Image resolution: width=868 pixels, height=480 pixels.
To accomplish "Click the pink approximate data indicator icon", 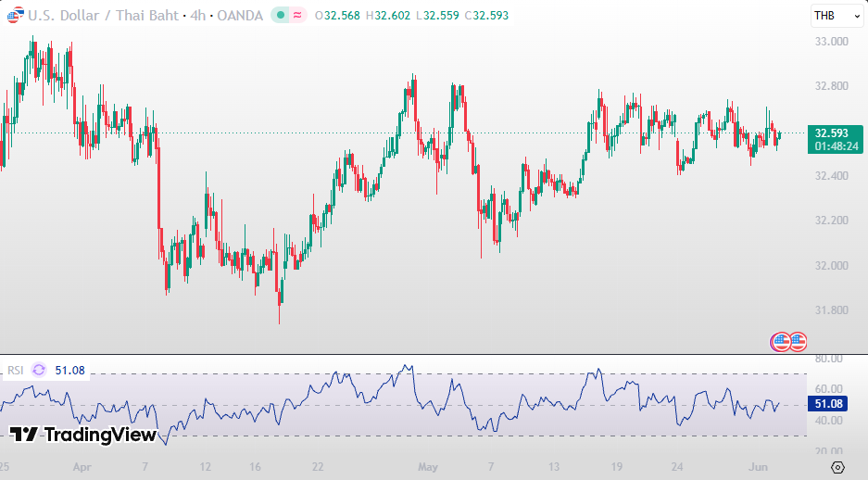I will pos(297,16).
